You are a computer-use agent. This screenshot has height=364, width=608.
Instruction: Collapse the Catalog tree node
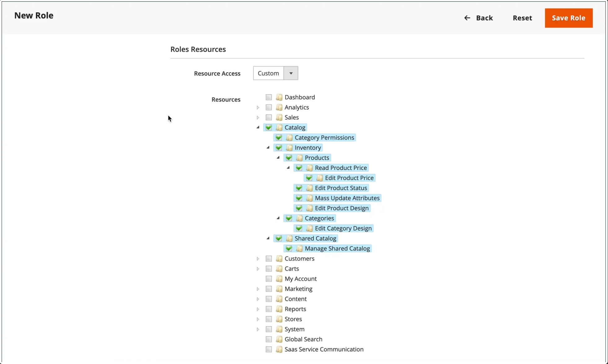click(x=258, y=127)
